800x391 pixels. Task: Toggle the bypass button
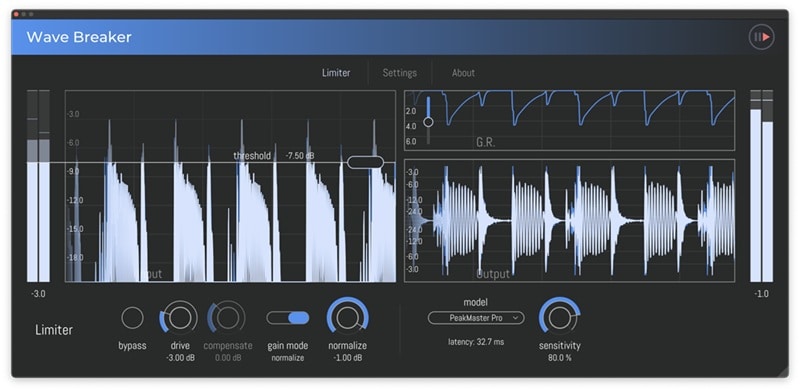pyautogui.click(x=132, y=317)
